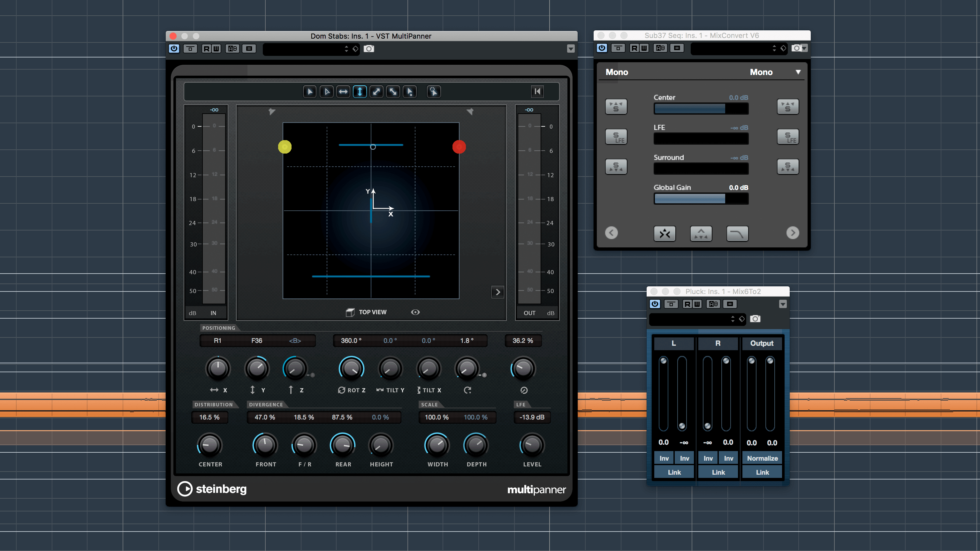Click the Center level slider in MixConvert
This screenshot has height=551, width=980.
[701, 109]
